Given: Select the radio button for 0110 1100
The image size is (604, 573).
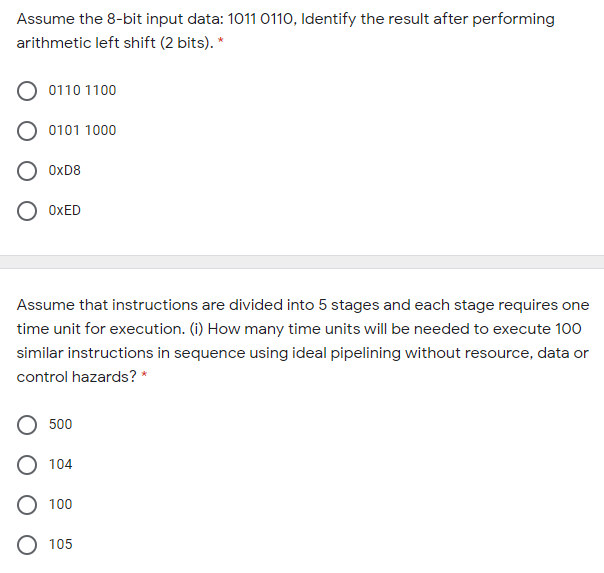Looking at the screenshot, I should 29,91.
